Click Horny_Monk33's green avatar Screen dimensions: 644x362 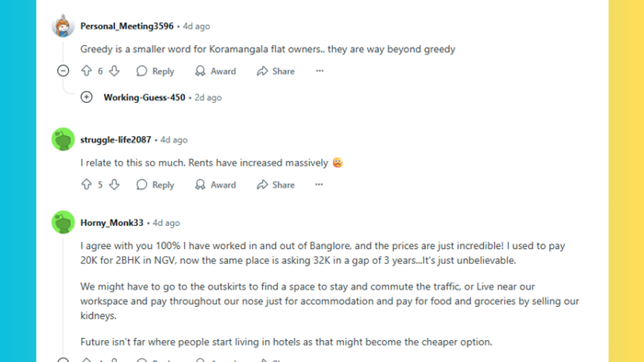click(x=63, y=222)
